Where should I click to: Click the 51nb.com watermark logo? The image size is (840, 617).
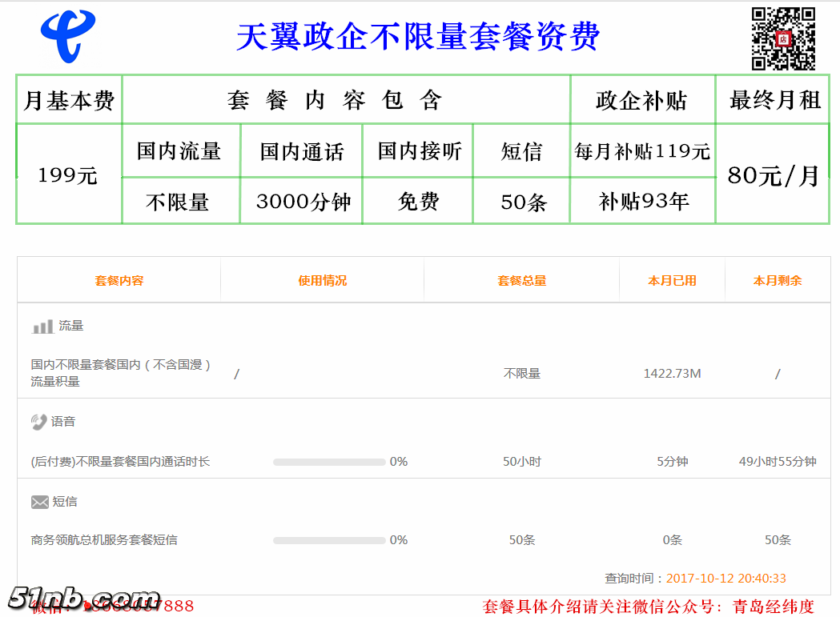pos(84,599)
